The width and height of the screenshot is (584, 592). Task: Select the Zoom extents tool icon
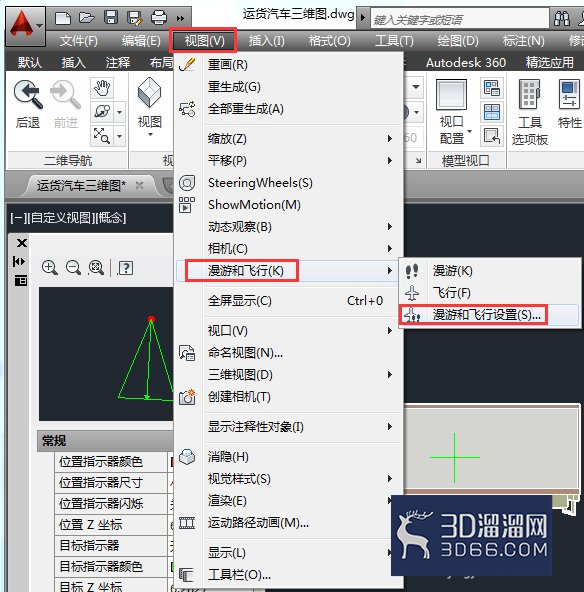pos(102,136)
